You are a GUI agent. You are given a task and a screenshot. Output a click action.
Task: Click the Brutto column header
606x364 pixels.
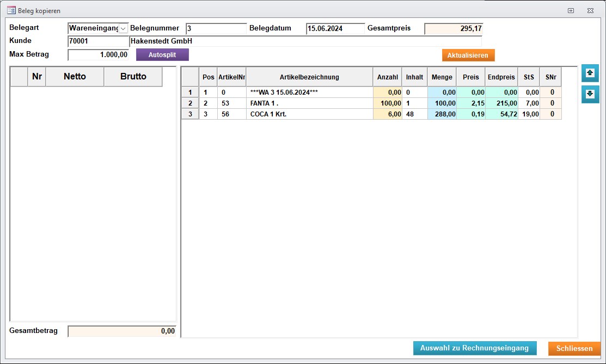click(x=133, y=77)
